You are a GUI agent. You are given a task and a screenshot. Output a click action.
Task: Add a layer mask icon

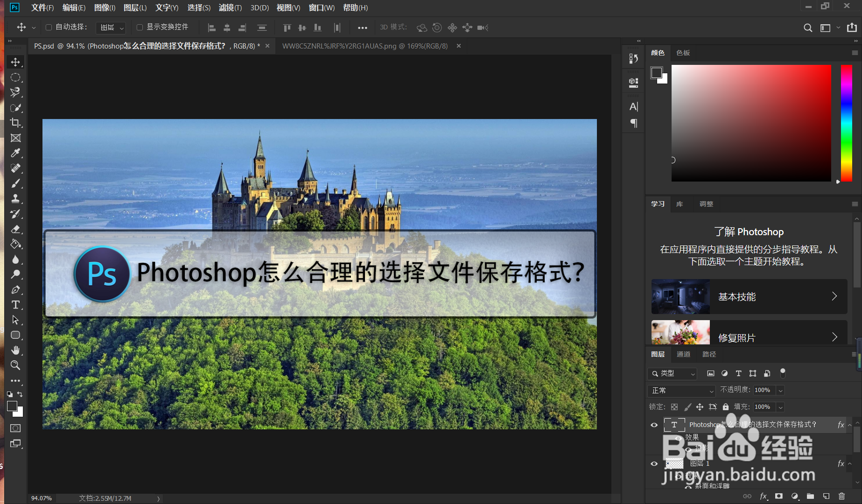click(x=779, y=496)
